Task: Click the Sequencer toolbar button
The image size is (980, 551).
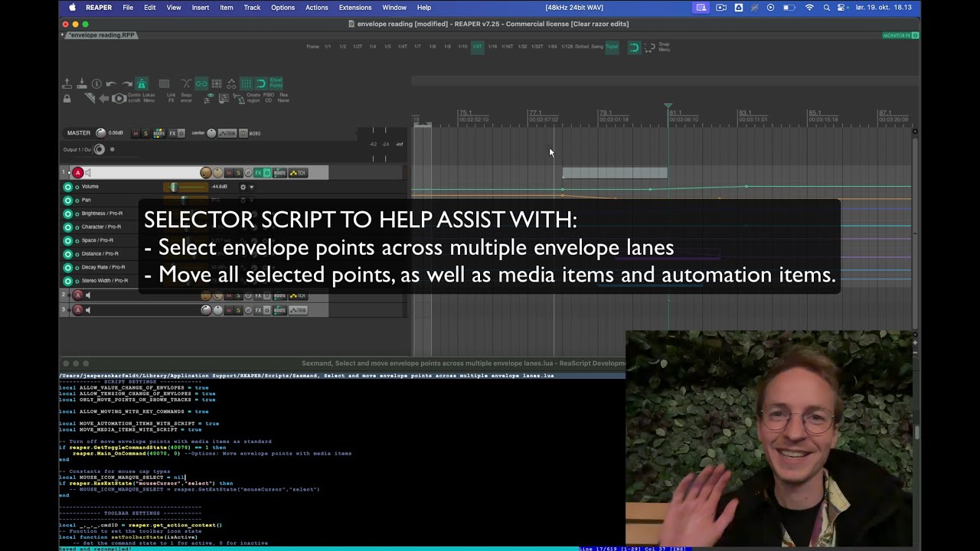Action: (x=186, y=98)
